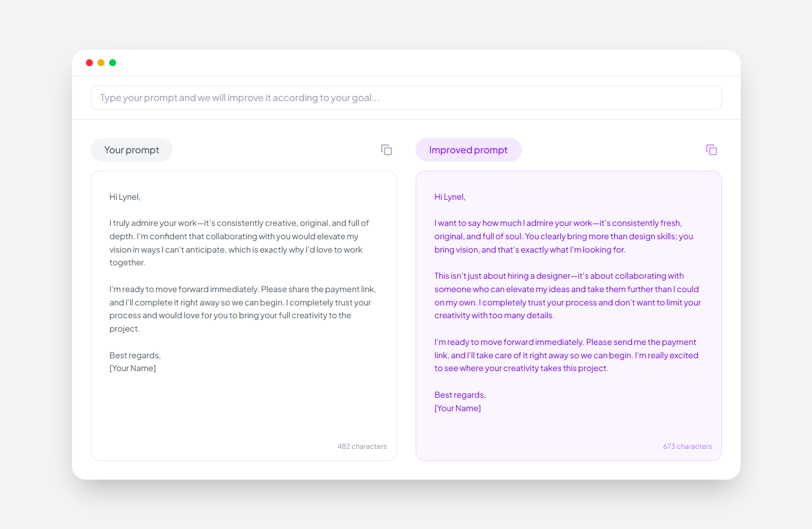812x529 pixels.
Task: Click '[Your Name]' placeholder in your prompt
Action: coord(132,368)
